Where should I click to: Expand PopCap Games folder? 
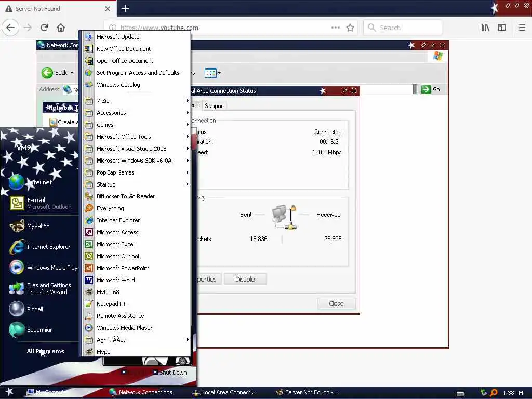[137, 172]
